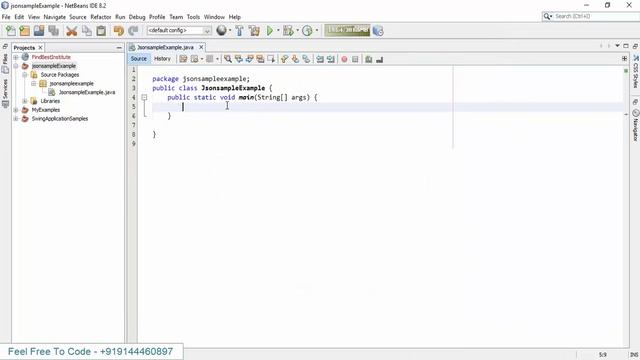
Task: Open the Run menu
Action: pos(120,17)
